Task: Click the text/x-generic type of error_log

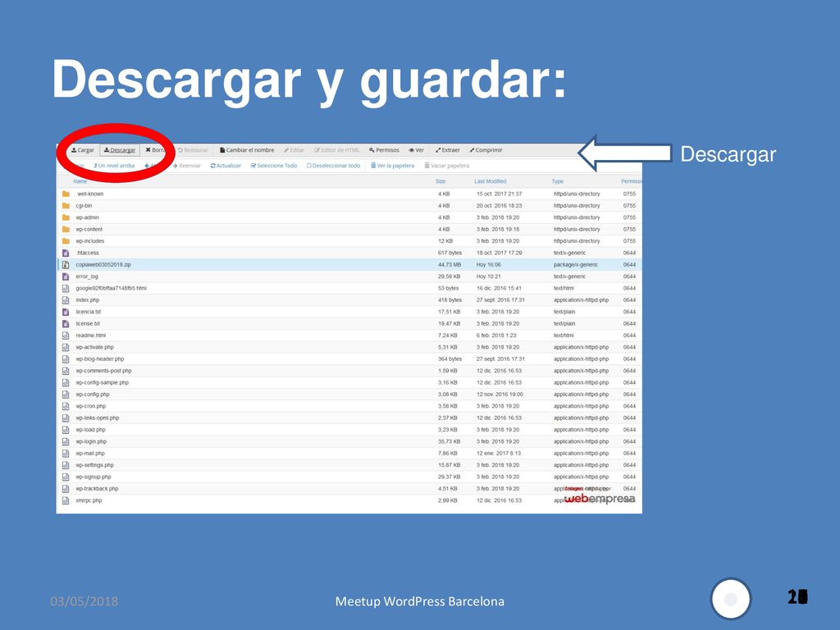Action: coord(569,276)
